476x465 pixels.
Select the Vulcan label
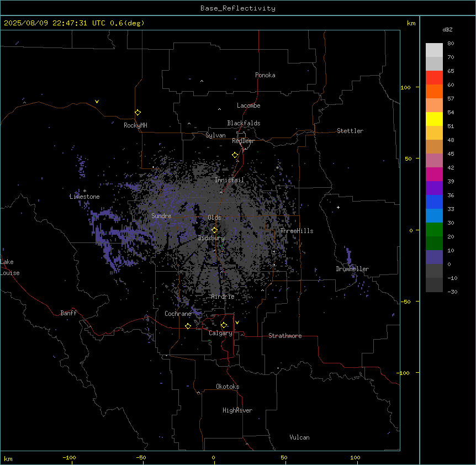(300, 437)
